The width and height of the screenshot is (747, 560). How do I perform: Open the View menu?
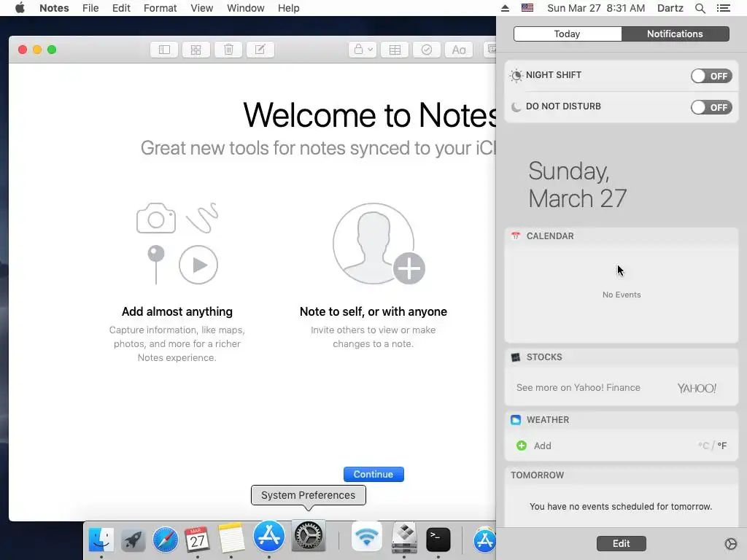201,8
